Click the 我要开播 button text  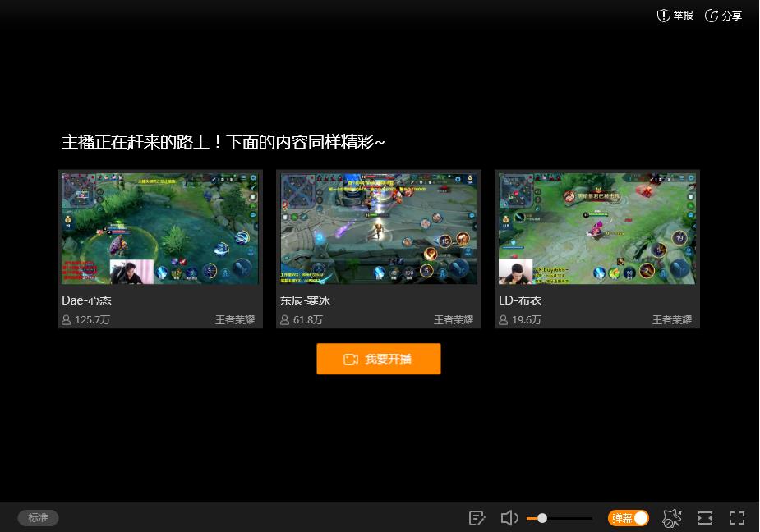389,359
